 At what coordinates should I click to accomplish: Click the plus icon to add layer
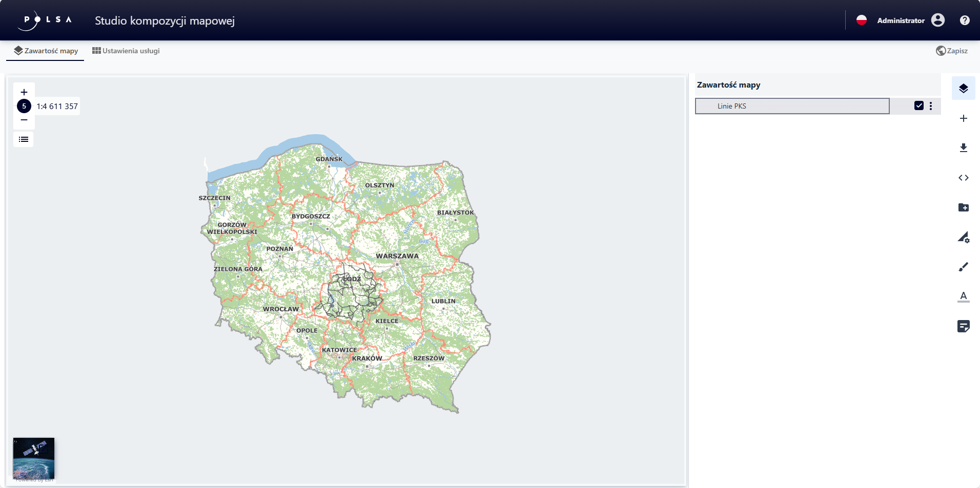pos(963,118)
